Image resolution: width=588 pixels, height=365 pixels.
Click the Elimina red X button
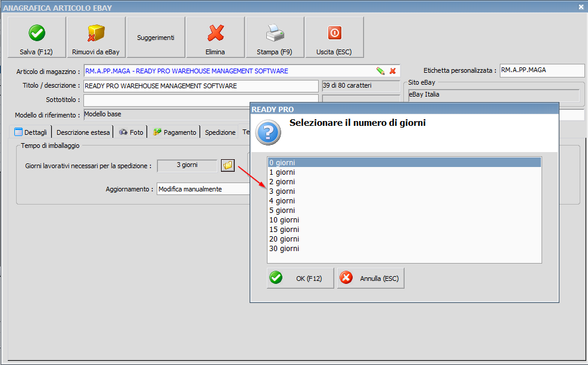point(215,37)
